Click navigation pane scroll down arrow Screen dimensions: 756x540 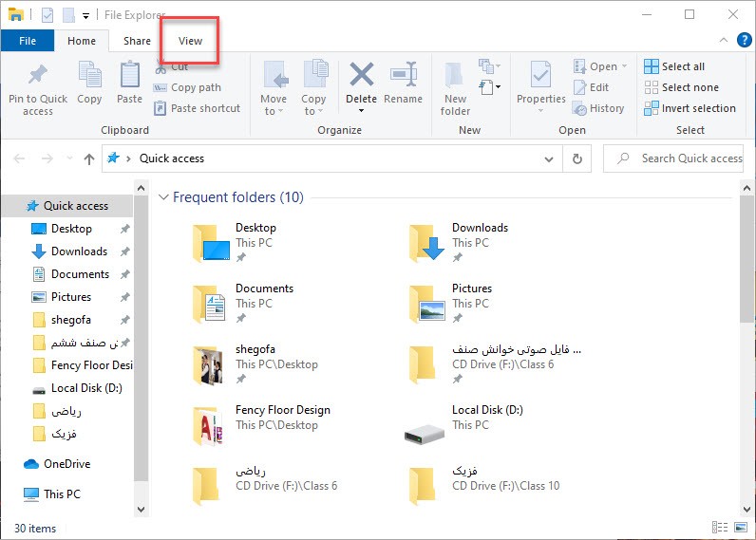point(141,510)
